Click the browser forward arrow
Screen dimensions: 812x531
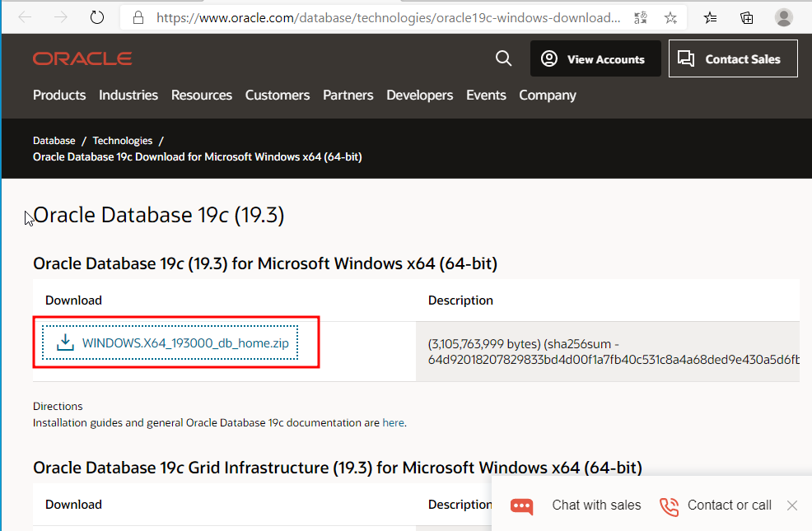(x=61, y=17)
